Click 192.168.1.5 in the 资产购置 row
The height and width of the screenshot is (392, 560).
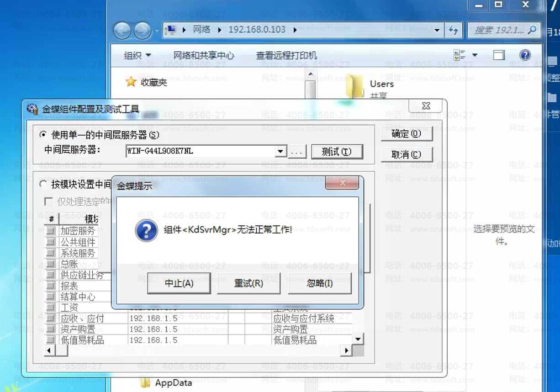point(153,329)
